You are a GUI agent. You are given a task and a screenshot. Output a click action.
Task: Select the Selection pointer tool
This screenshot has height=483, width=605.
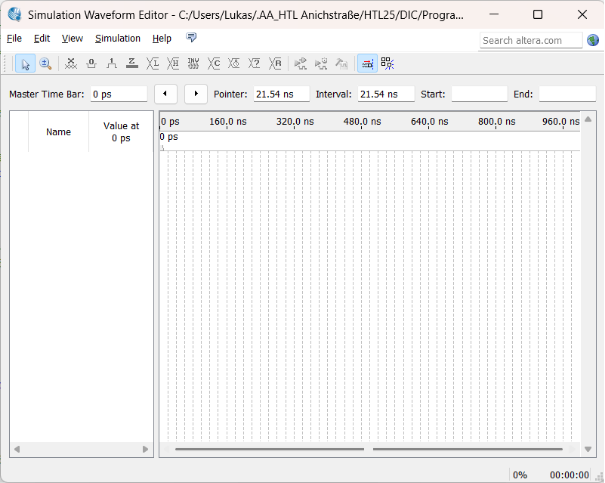26,63
